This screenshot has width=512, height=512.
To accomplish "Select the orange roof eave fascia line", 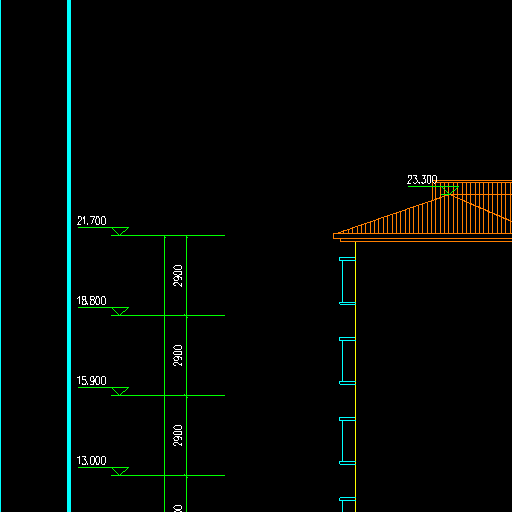I will [x=423, y=236].
